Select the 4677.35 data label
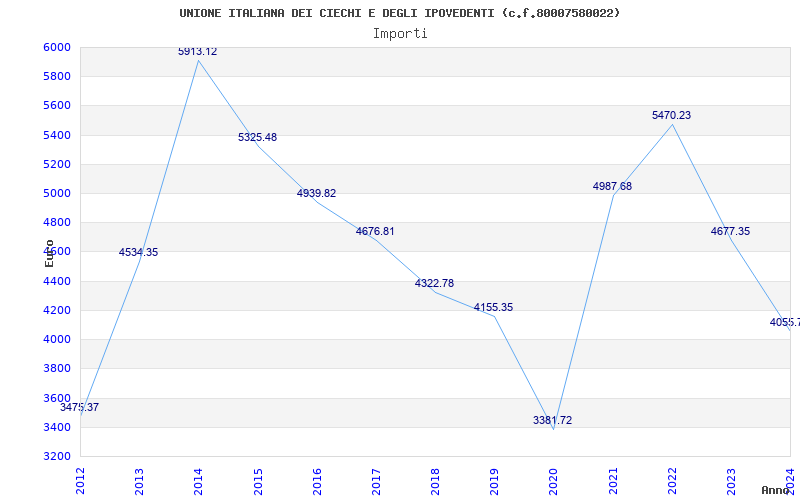Viewport: 800px width, 500px height. tap(730, 231)
